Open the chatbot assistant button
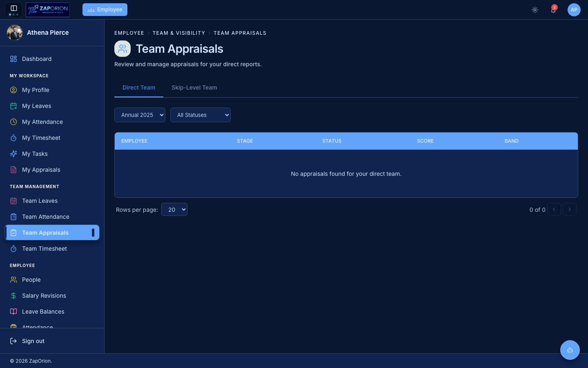588x368 pixels. pyautogui.click(x=570, y=350)
